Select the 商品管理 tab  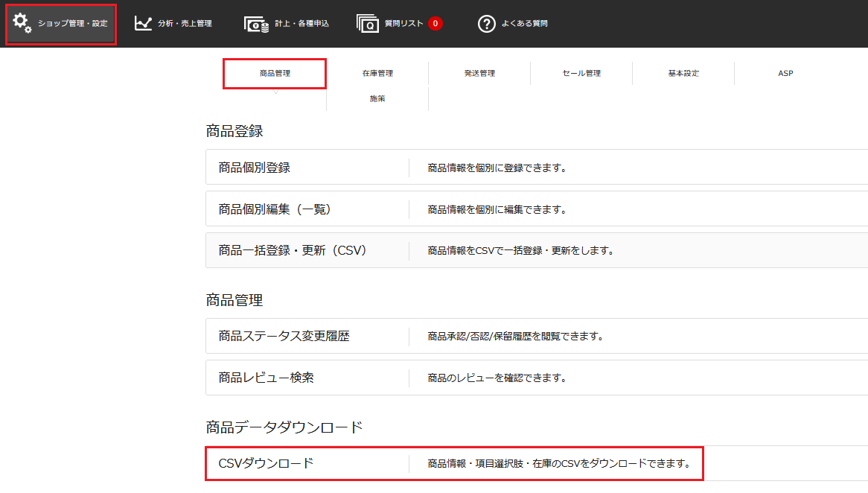point(275,73)
